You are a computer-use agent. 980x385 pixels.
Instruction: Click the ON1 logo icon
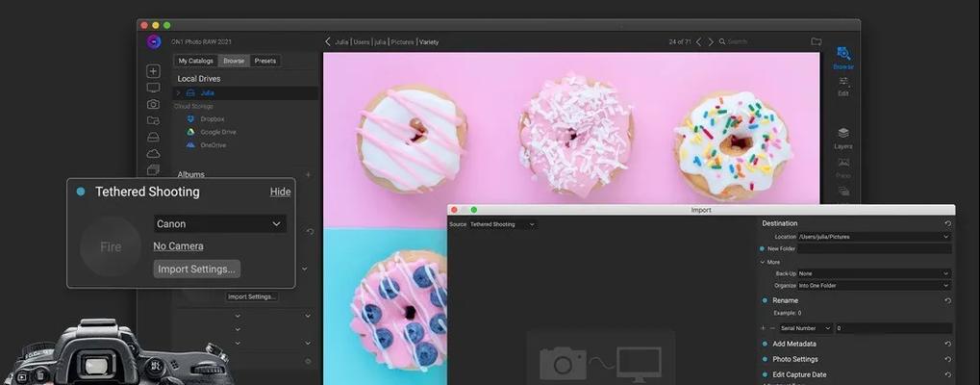(x=154, y=42)
